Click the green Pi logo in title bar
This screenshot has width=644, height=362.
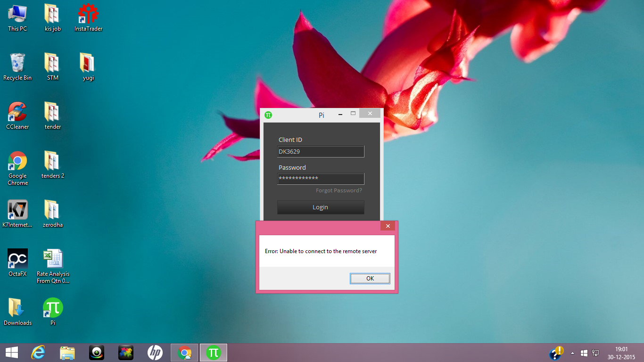268,115
